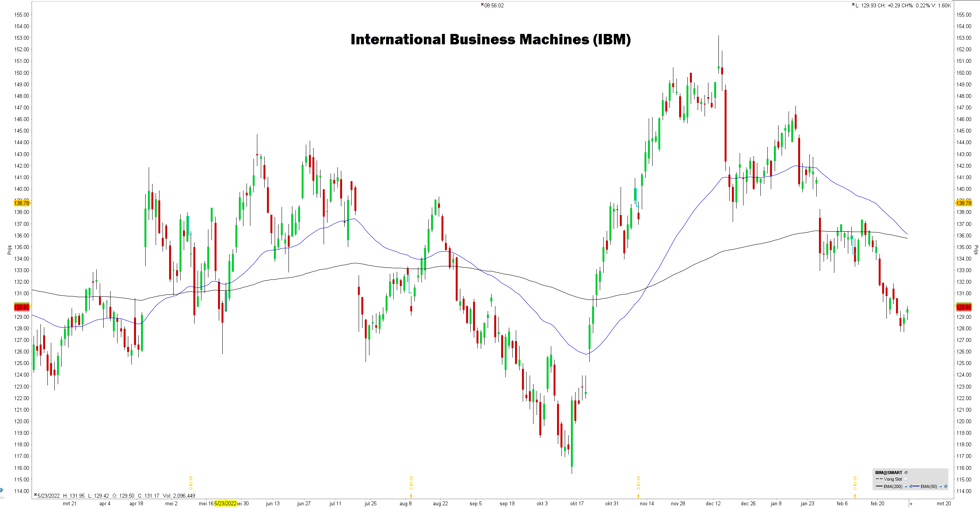Image resolution: width=980 pixels, height=508 pixels.
Task: Click the jun 13 date on time axis
Action: point(273,503)
